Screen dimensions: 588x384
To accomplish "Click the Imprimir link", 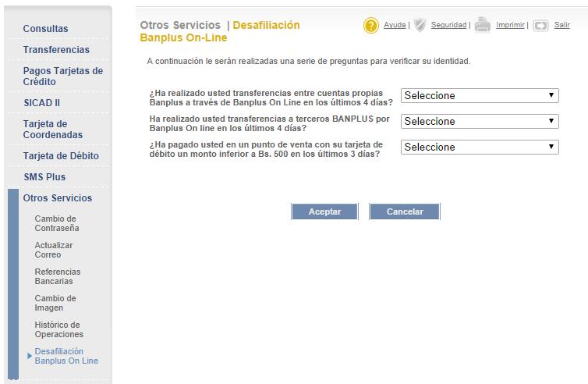I will (510, 25).
